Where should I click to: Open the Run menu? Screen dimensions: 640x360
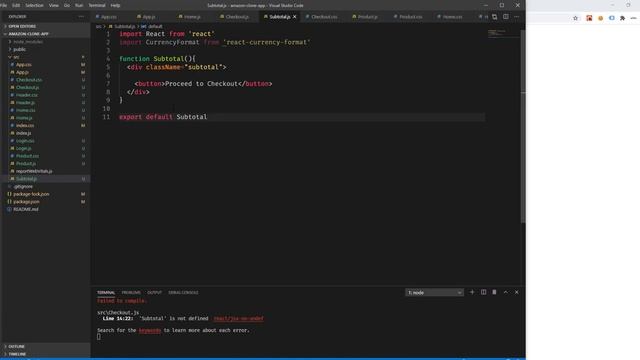[x=79, y=5]
